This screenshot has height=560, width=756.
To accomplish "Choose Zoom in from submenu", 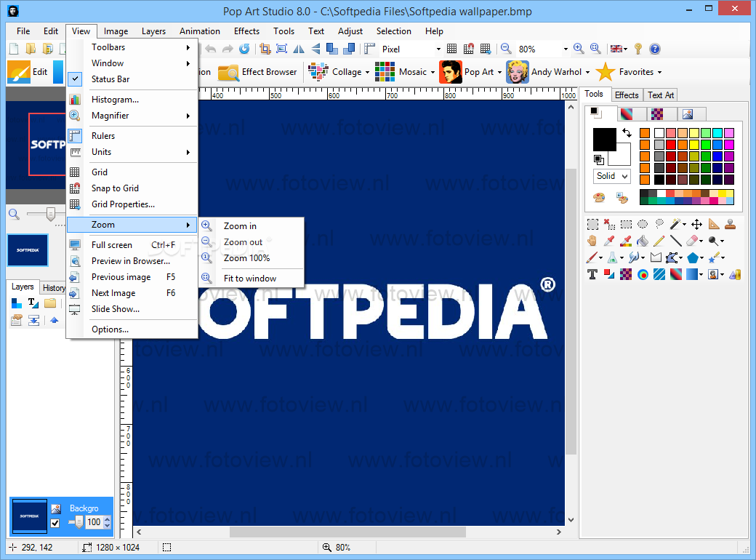I will tap(252, 225).
